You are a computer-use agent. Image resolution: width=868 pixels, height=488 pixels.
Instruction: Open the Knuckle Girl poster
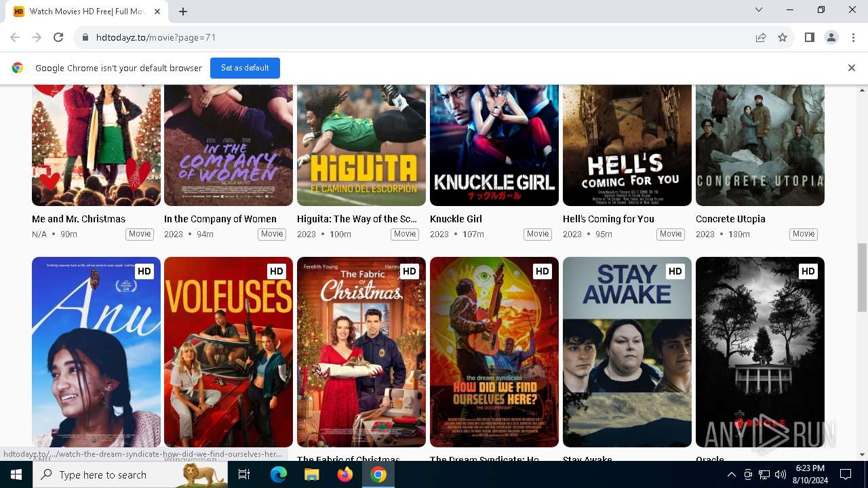coord(494,145)
